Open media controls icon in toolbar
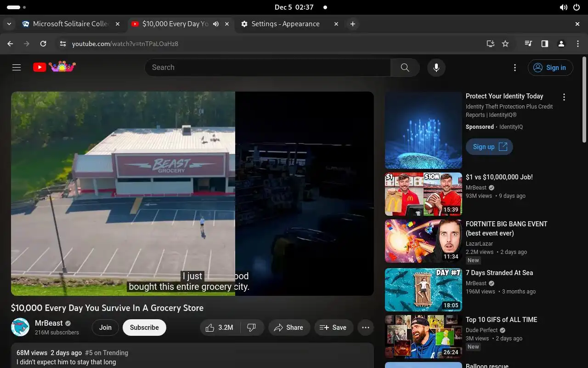Viewport: 588px width, 368px height. [x=528, y=44]
